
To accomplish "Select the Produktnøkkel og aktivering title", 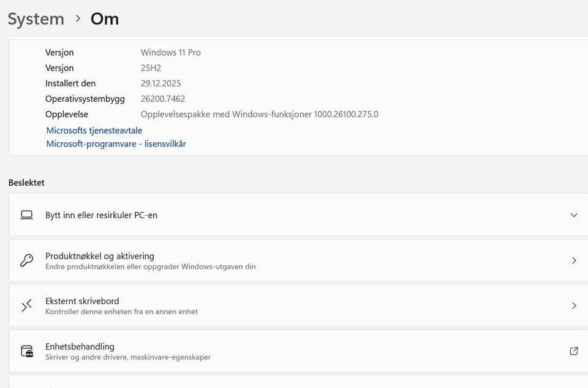I will [x=100, y=256].
